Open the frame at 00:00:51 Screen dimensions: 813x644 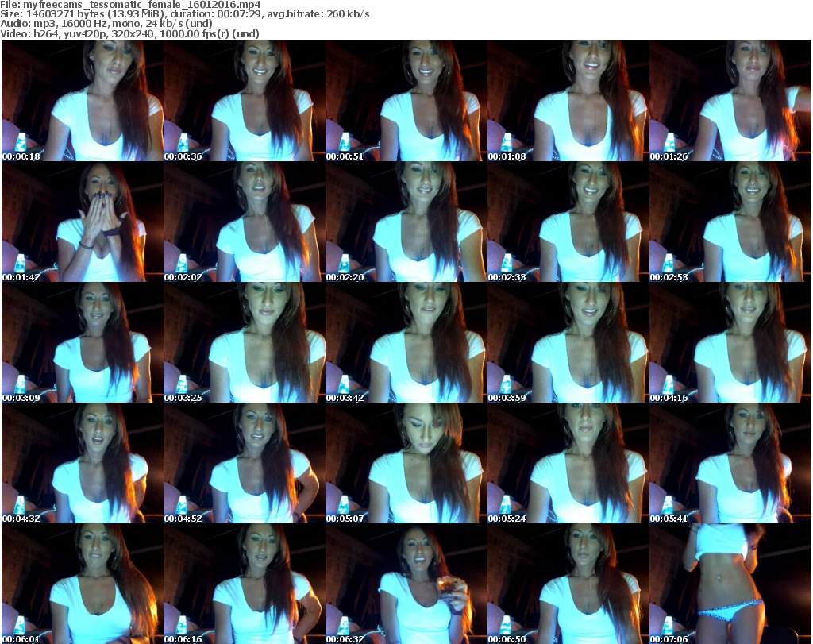click(x=406, y=101)
